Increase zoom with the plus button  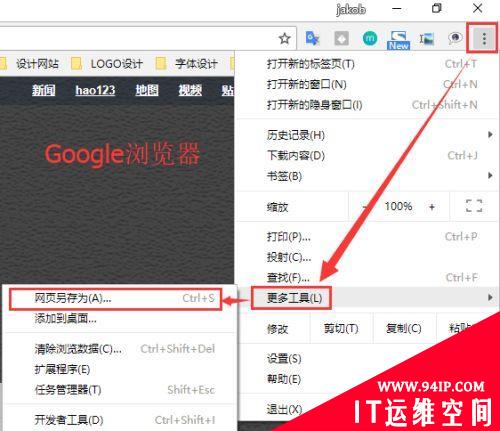(x=432, y=207)
